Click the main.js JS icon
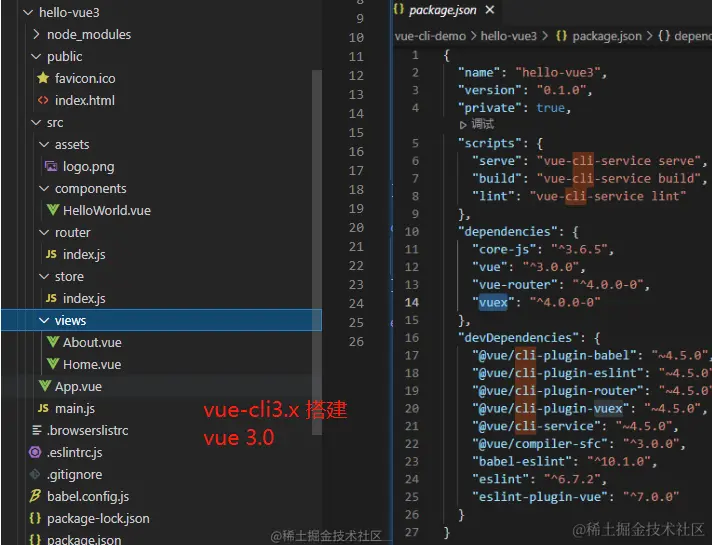Image resolution: width=712 pixels, height=545 pixels. [x=43, y=408]
